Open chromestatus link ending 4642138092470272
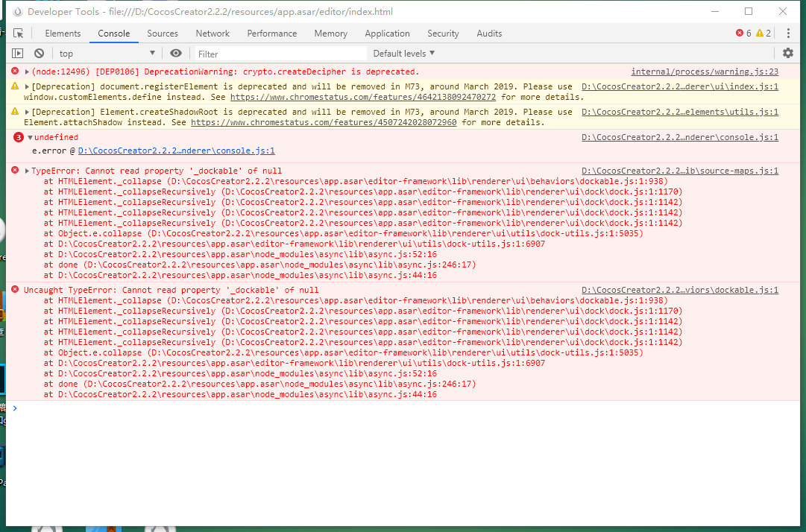The height and width of the screenshot is (532, 806). click(x=363, y=97)
